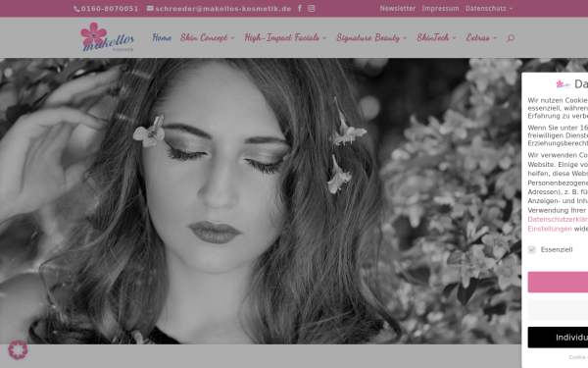Expand the Signature Beauty menu
The width and height of the screenshot is (588, 368).
[x=371, y=37]
